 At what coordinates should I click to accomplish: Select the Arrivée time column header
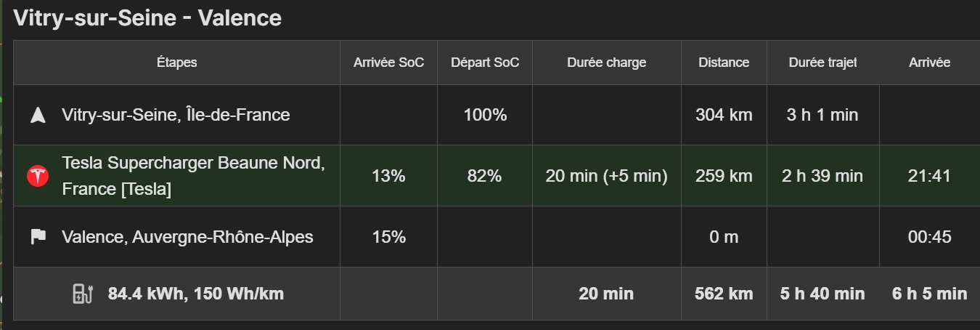(x=929, y=63)
